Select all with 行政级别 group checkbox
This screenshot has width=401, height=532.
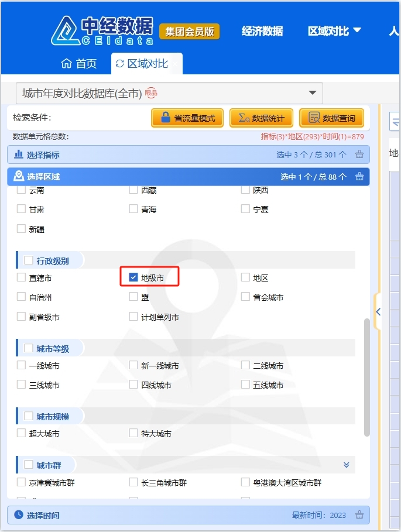tap(29, 260)
